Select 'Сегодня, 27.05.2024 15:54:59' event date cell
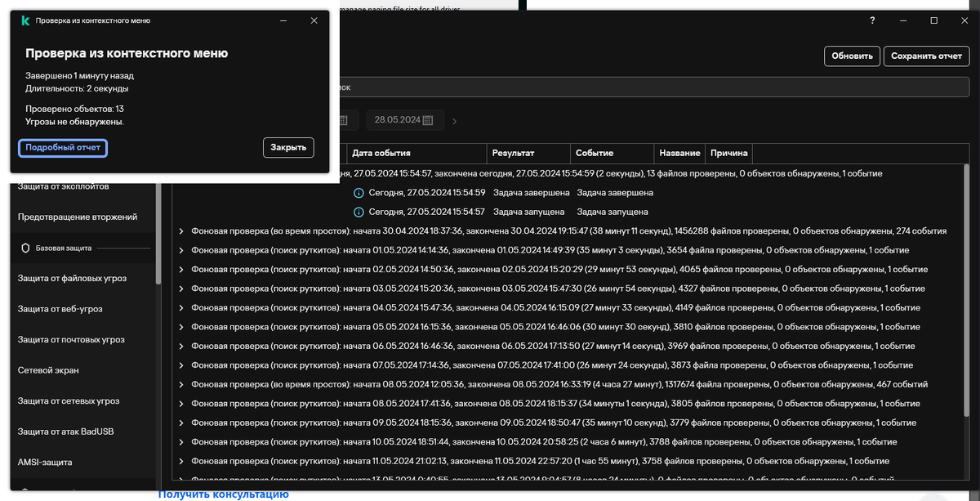 pyautogui.click(x=426, y=193)
